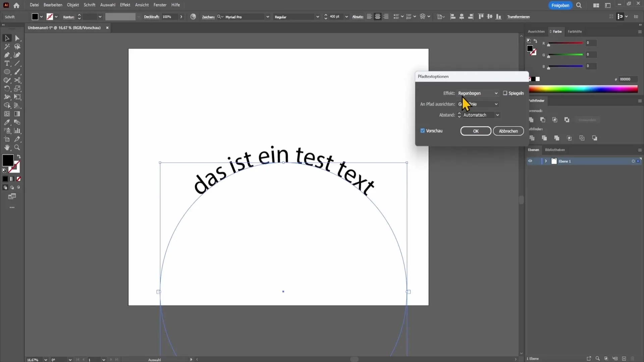
Task: Click the Abbrechen button
Action: (x=508, y=131)
